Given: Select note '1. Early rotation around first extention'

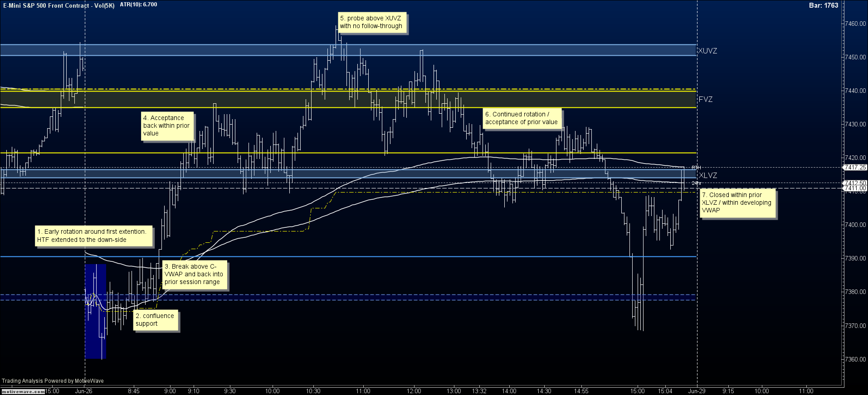Looking at the screenshot, I should click(x=94, y=236).
